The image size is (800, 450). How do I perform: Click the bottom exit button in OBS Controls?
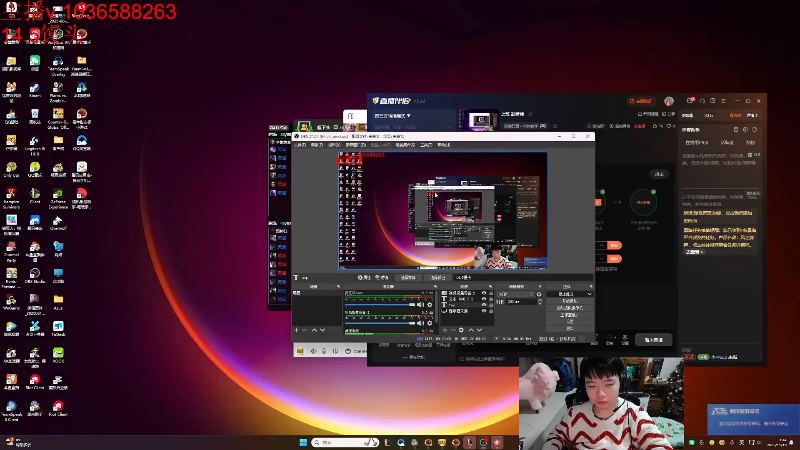coord(570,329)
